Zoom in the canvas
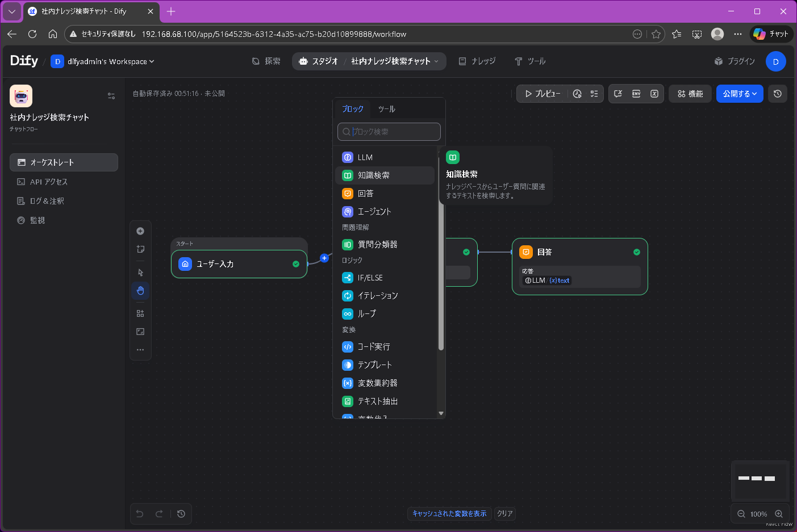The height and width of the screenshot is (532, 797). 779,514
